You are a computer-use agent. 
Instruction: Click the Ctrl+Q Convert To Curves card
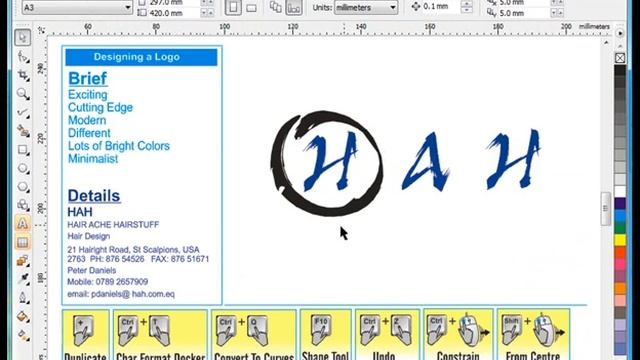253,335
